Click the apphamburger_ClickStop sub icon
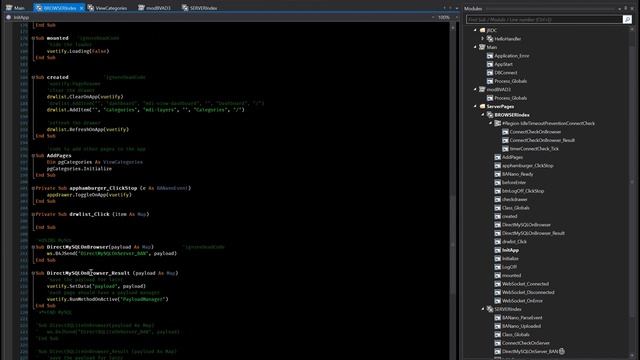This screenshot has width=640, height=360. coord(498,165)
